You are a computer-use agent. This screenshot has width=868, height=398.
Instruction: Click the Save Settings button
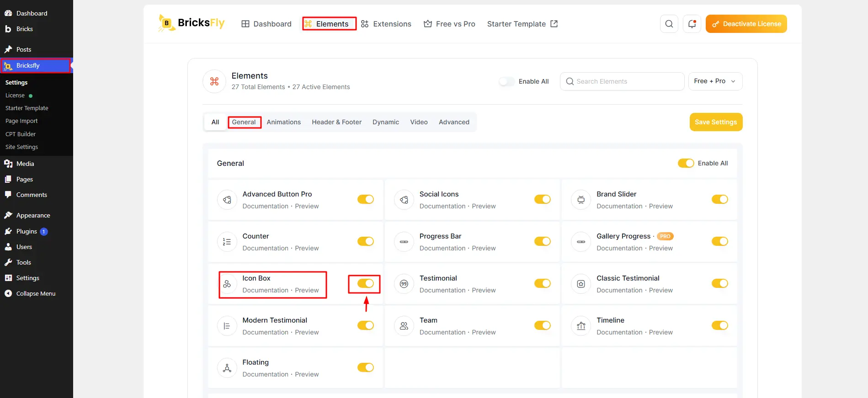pos(716,122)
